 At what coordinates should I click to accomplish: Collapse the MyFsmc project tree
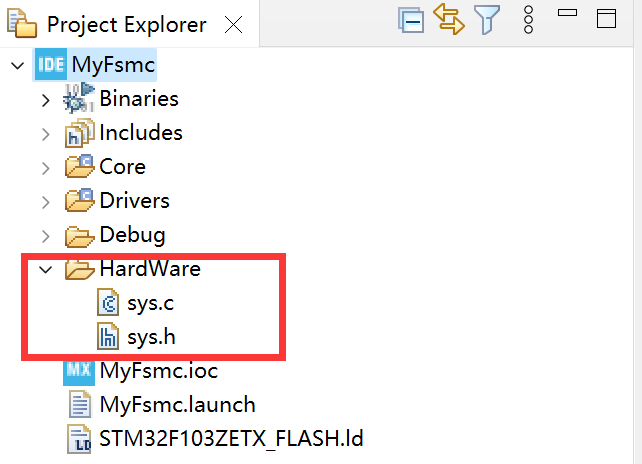18,65
